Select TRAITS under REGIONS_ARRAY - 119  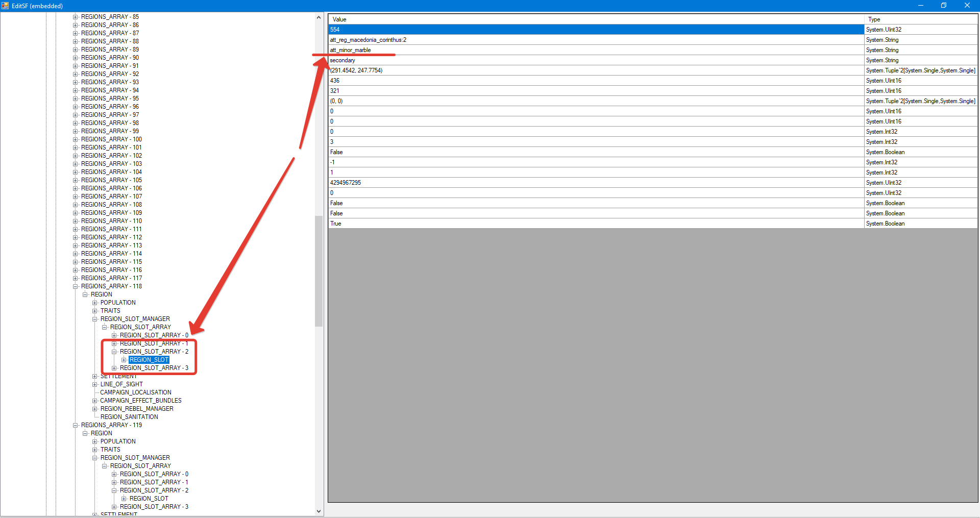[110, 450]
